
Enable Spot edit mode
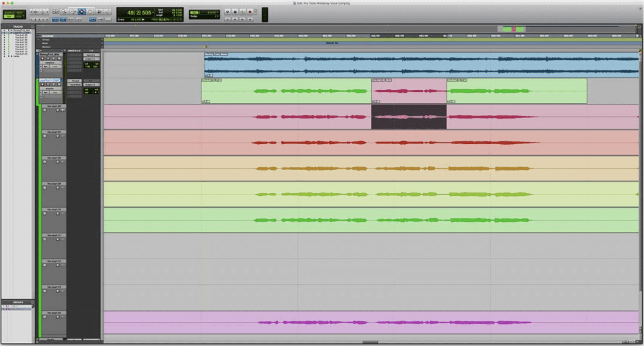pyautogui.click(x=20, y=12)
